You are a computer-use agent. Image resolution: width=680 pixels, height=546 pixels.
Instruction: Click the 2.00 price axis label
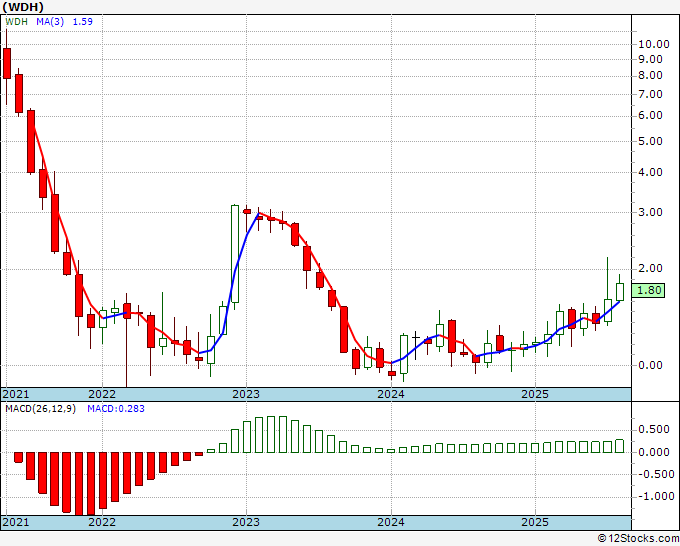tap(650, 268)
